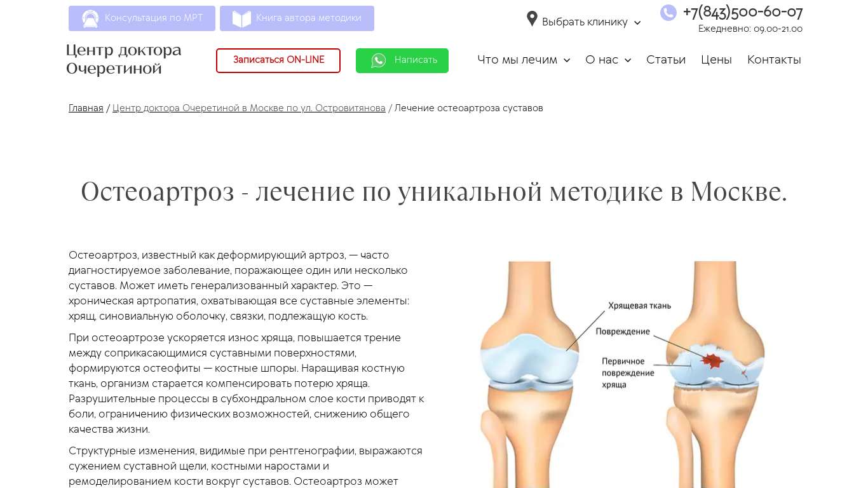
Task: Click the knee joint illustration image
Action: click(623, 374)
